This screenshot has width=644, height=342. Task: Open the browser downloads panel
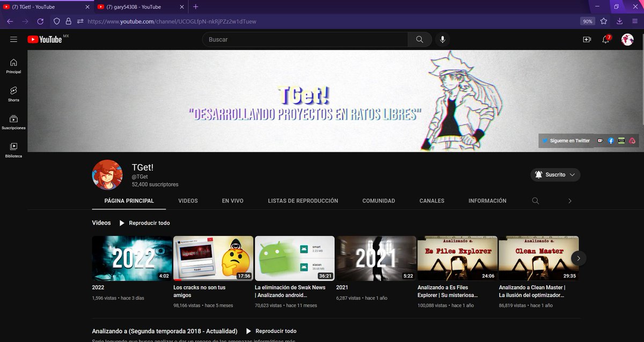(619, 21)
